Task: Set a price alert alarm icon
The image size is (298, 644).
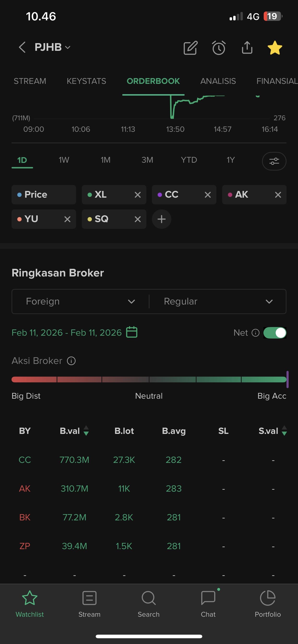Action: (x=219, y=47)
